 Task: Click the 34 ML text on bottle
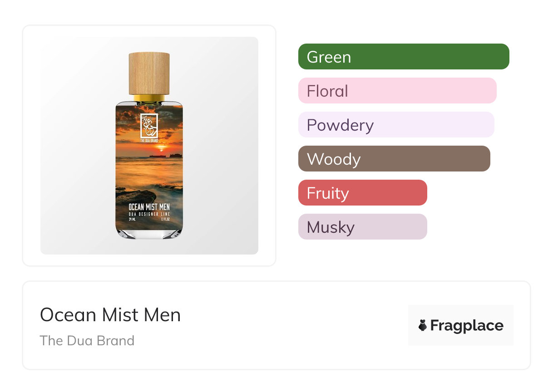[x=132, y=219]
